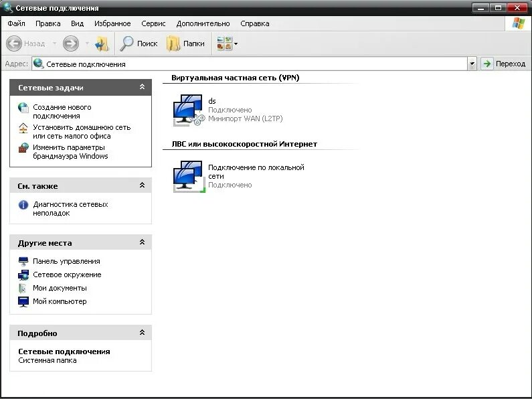Open the Forward button history dropdown

coord(87,44)
